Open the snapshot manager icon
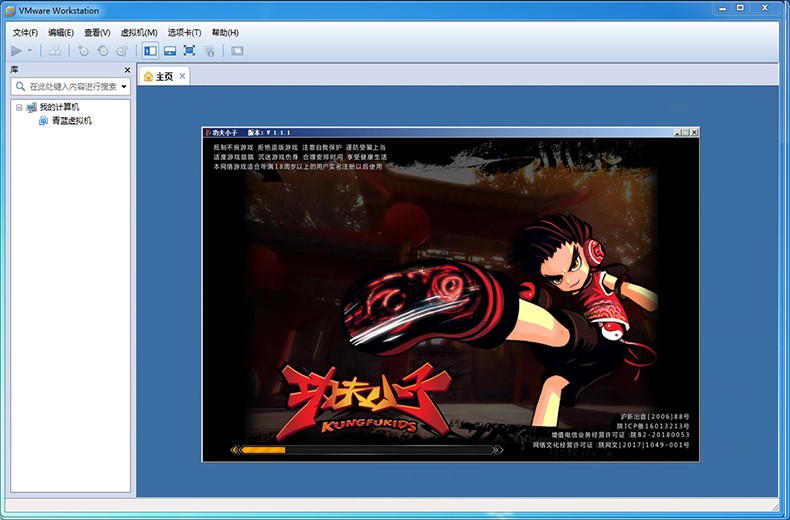Image resolution: width=790 pixels, height=520 pixels. click(x=122, y=50)
